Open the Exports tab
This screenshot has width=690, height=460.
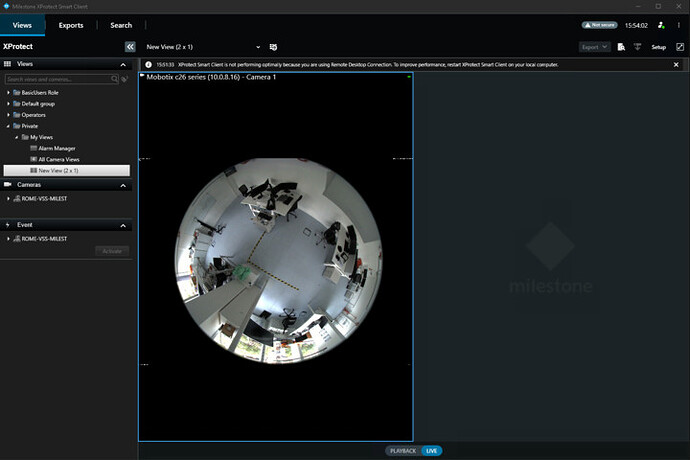coord(71,25)
